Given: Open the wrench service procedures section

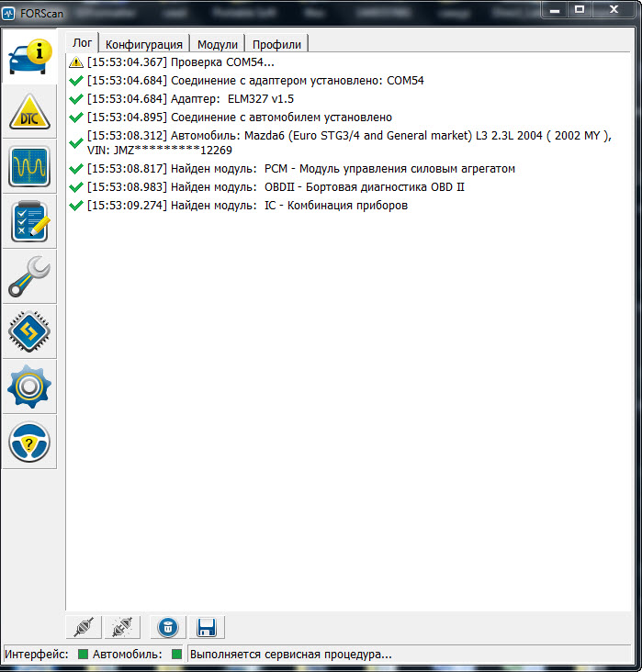Looking at the screenshot, I should [29, 277].
